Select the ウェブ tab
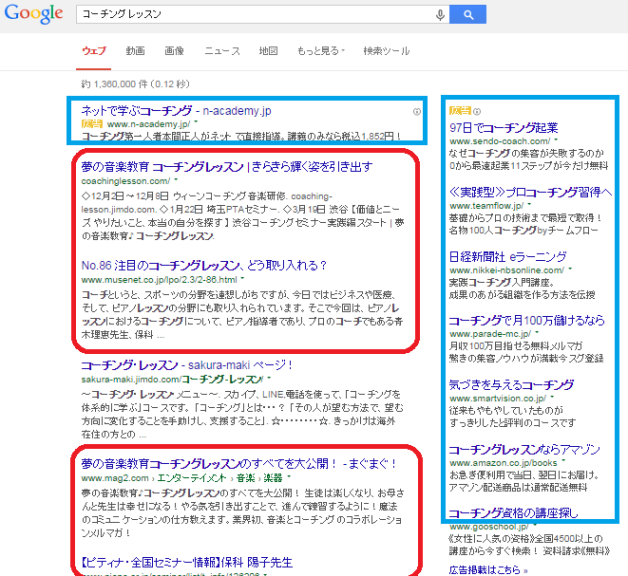Image resolution: width=628 pixels, height=576 pixels. pyautogui.click(x=94, y=51)
